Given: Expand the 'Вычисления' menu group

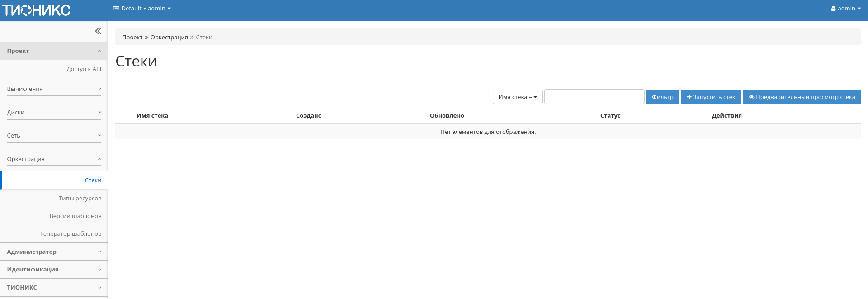Looking at the screenshot, I should (54, 89).
